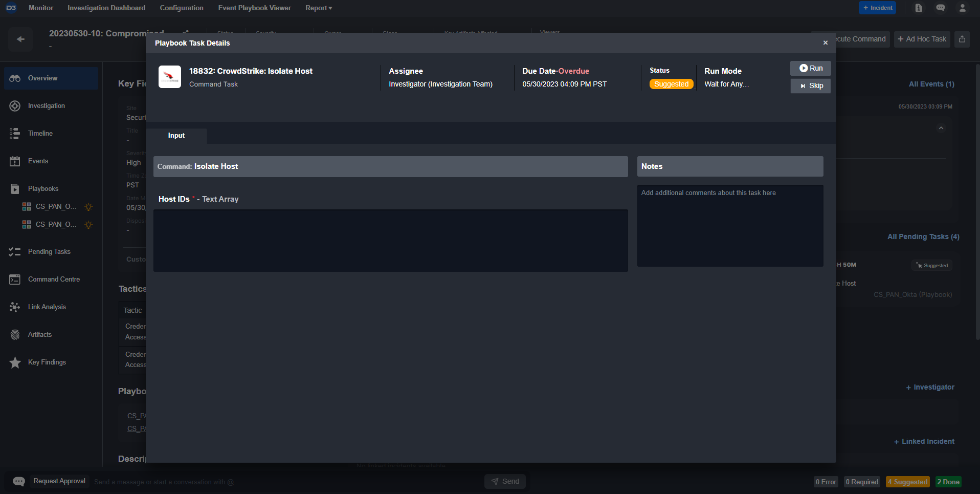Open the Timeline sidebar icon
The image size is (980, 494).
tap(15, 134)
